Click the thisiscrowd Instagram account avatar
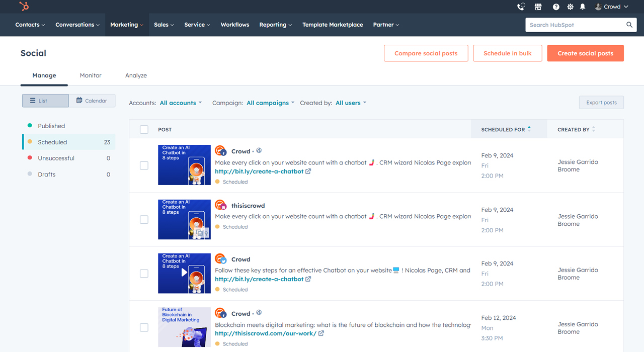644x352 pixels. pyautogui.click(x=220, y=205)
